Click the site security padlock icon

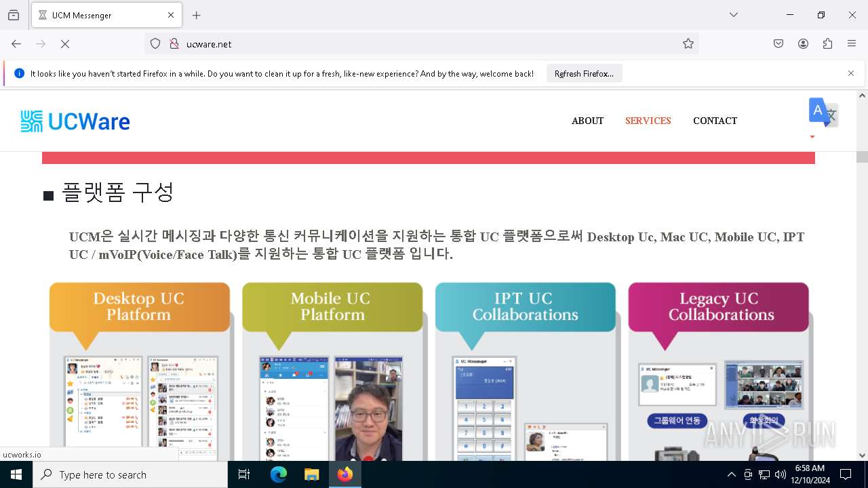tap(174, 43)
